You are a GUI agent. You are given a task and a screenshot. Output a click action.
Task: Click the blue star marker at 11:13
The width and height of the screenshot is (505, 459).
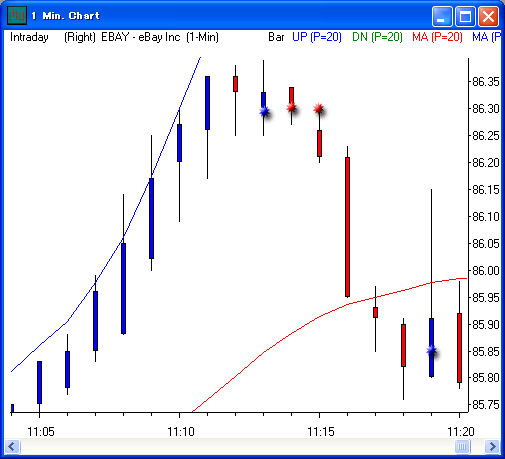tap(264, 111)
